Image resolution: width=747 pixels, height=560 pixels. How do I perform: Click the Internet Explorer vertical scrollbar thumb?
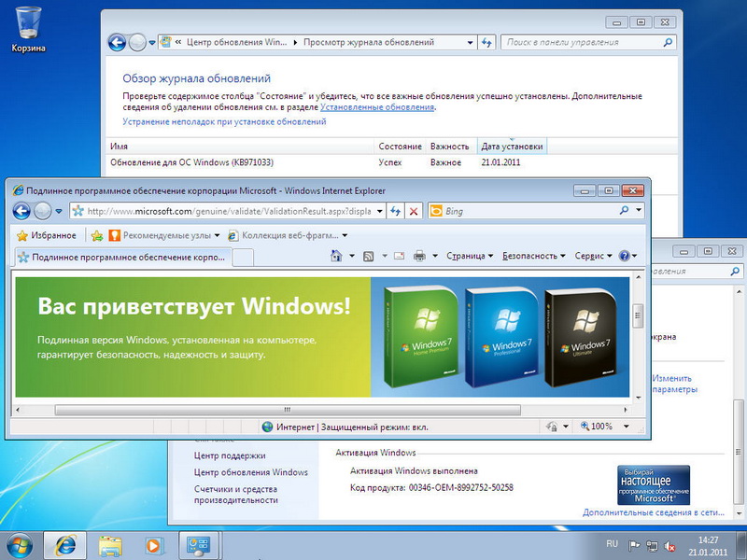[x=638, y=315]
